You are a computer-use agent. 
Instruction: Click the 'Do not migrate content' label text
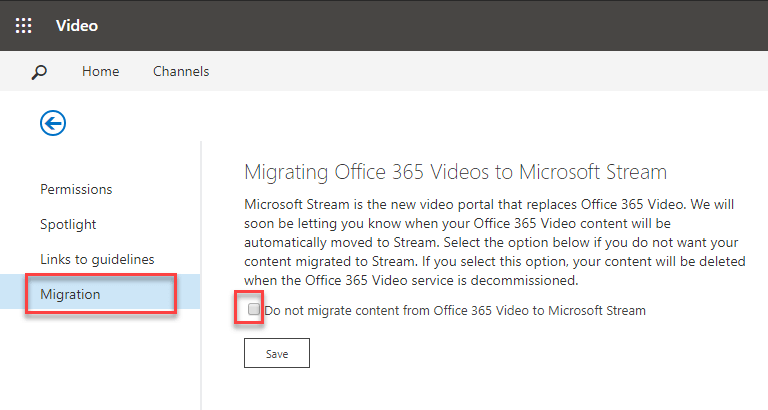click(x=455, y=311)
